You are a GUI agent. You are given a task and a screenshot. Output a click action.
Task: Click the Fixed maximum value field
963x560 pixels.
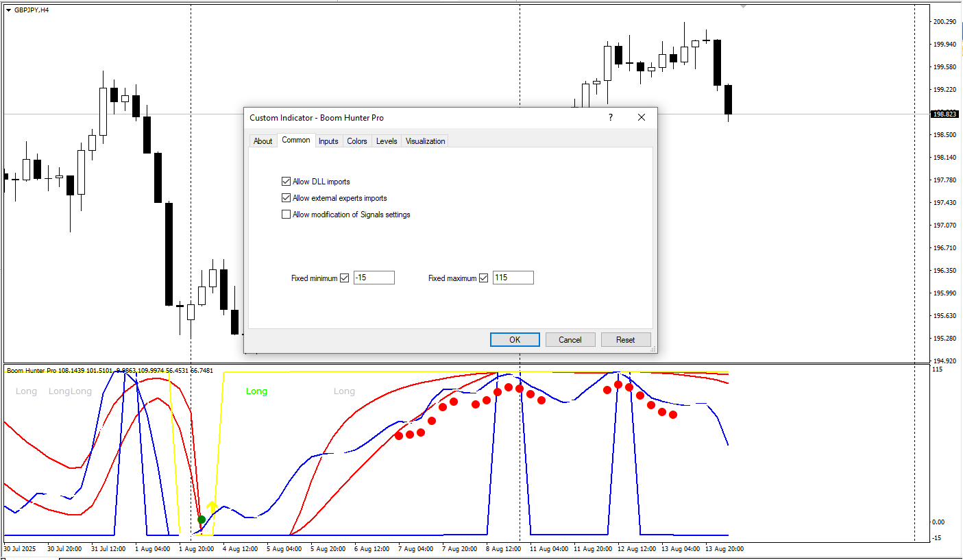[513, 278]
